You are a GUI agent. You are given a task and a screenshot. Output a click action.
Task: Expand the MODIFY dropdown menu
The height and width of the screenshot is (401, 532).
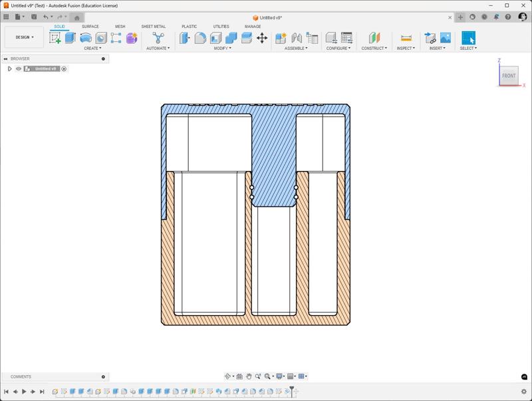223,49
